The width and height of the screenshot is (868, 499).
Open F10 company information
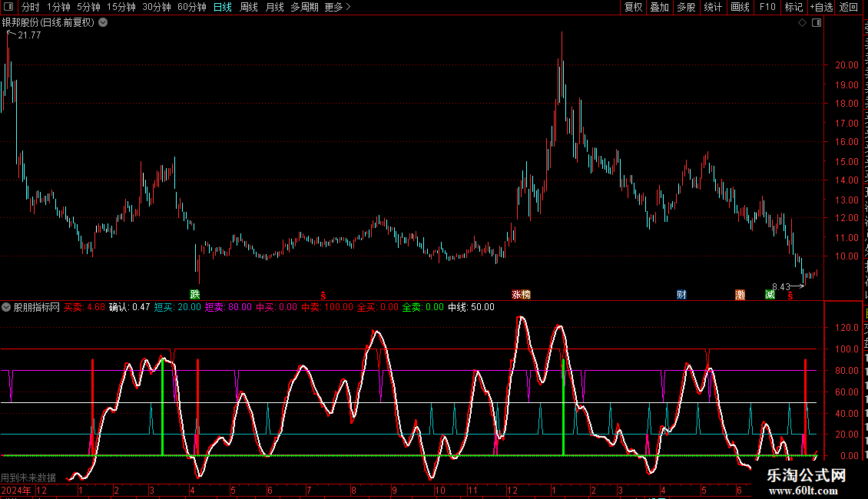click(767, 7)
